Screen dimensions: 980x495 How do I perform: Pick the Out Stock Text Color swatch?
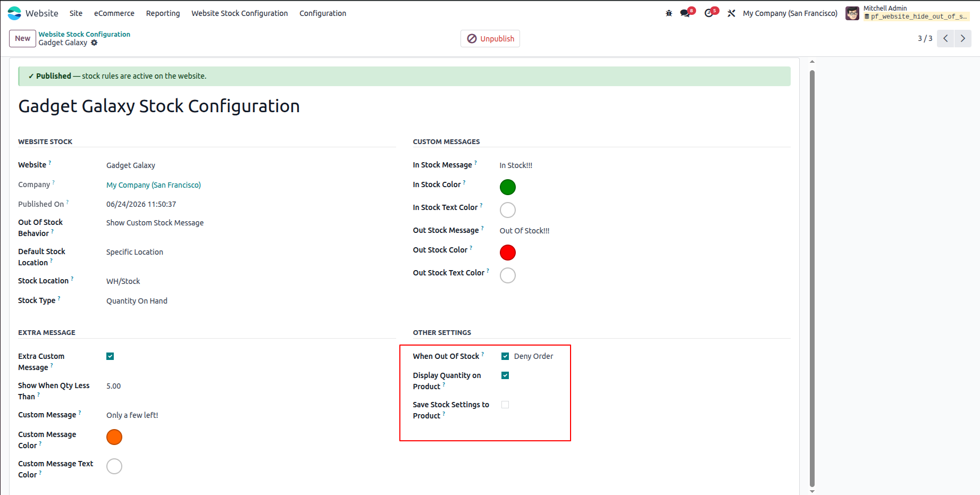point(508,275)
